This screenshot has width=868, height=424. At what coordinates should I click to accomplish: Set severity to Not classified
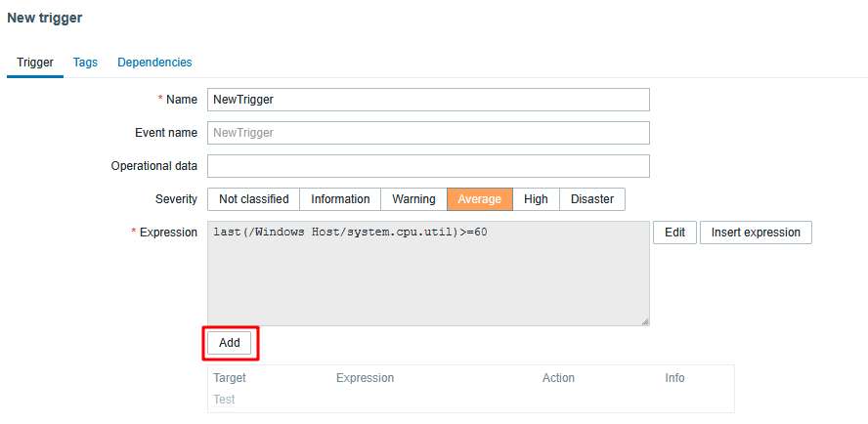click(253, 199)
